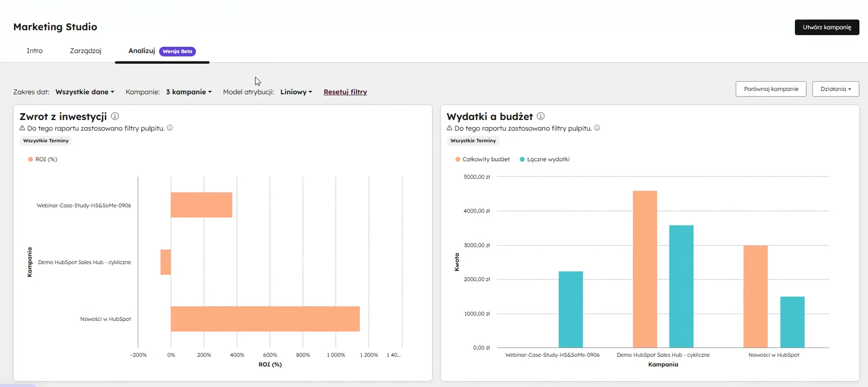Click warning icon in ROI report notice
The image size is (868, 387).
coord(22,128)
